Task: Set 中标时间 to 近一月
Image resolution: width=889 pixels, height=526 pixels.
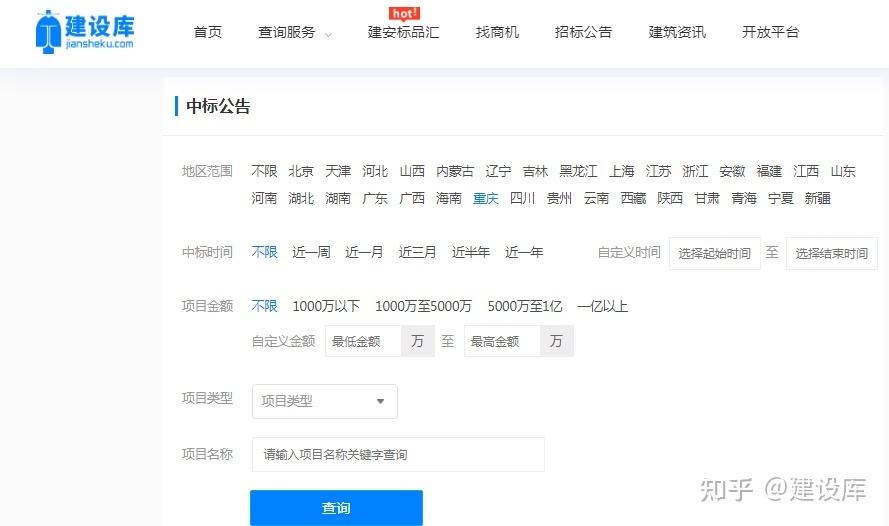Action: point(365,252)
